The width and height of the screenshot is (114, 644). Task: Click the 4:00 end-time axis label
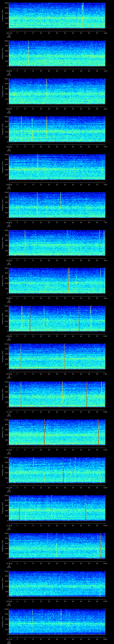(x=105, y=109)
